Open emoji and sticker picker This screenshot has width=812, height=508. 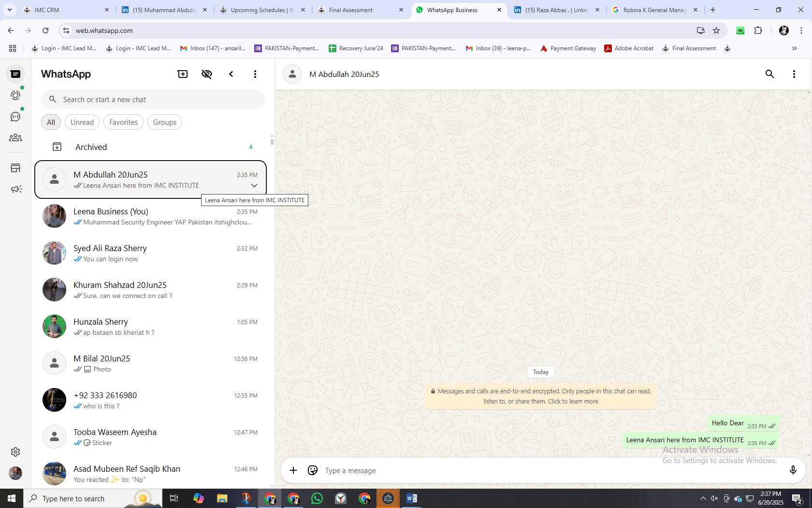coord(313,470)
